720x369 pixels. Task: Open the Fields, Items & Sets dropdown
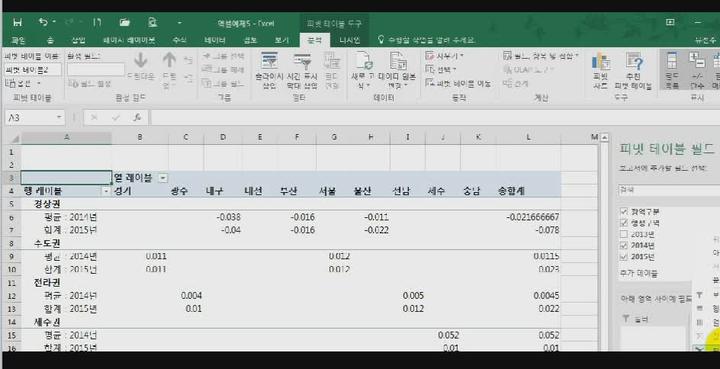(x=577, y=56)
